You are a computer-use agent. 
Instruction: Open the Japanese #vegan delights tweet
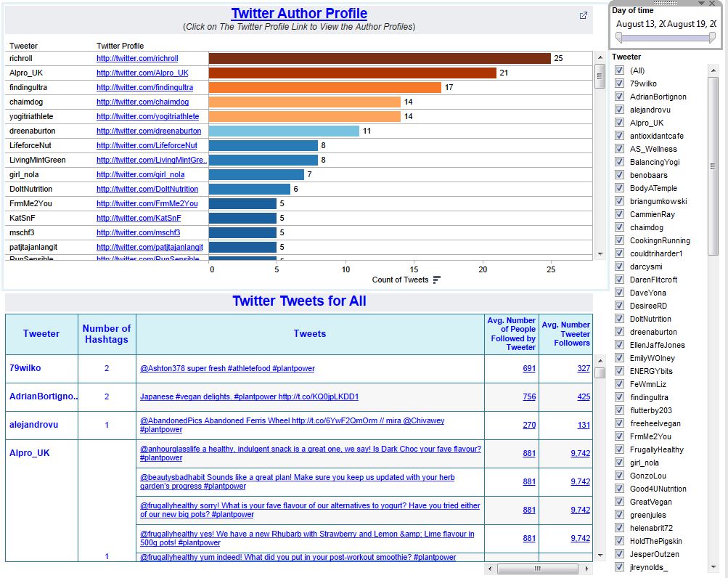click(249, 396)
